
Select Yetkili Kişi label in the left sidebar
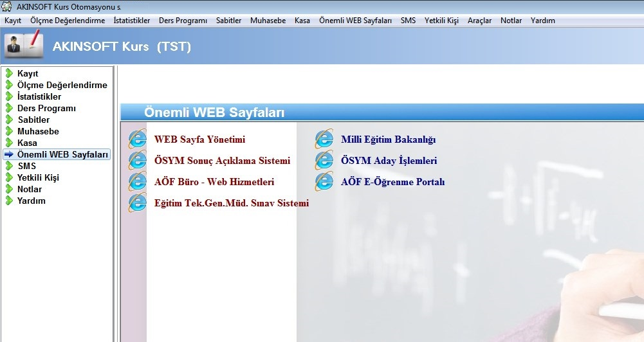pyautogui.click(x=38, y=178)
